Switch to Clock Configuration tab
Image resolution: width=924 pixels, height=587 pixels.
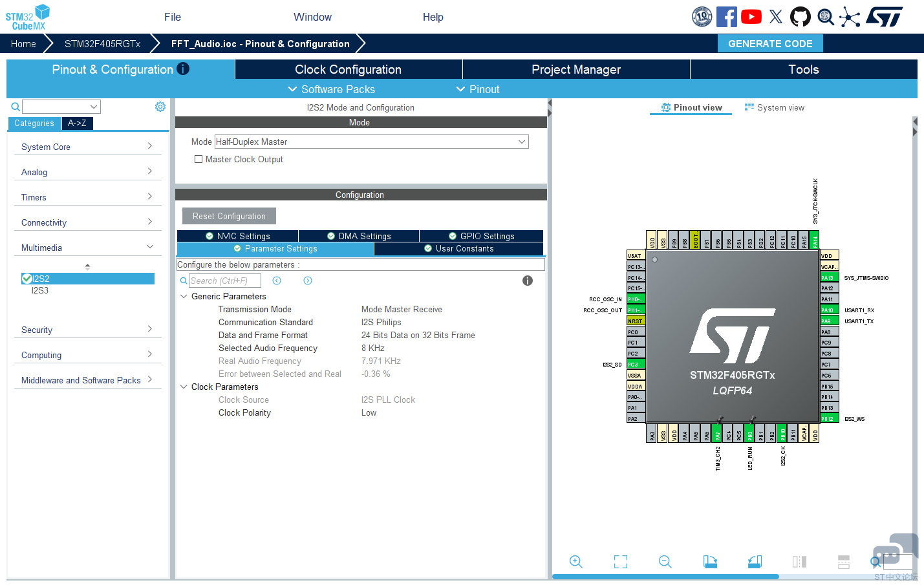pyautogui.click(x=349, y=69)
